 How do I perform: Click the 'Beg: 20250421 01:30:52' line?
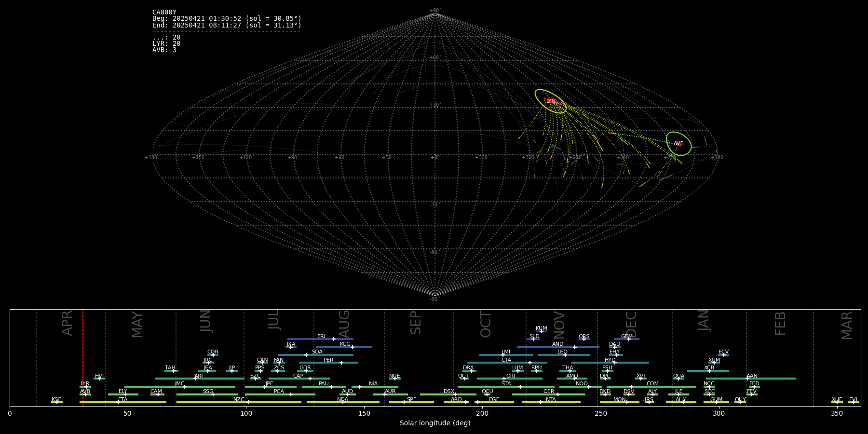point(227,19)
